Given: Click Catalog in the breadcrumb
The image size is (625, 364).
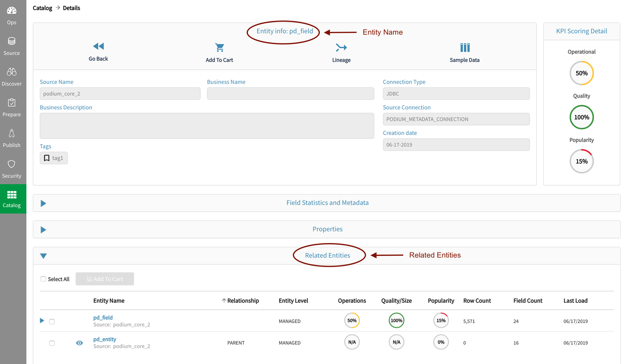Looking at the screenshot, I should click(x=42, y=8).
